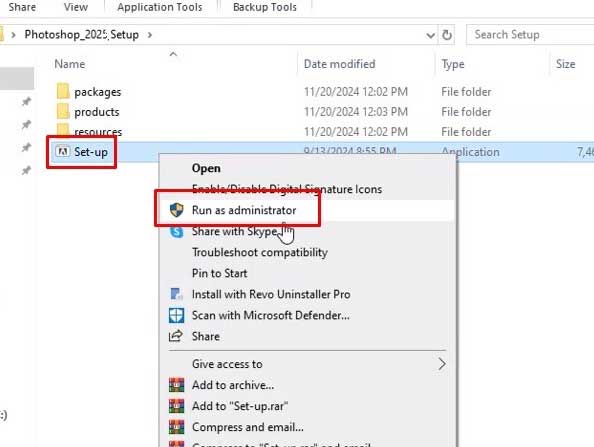The width and height of the screenshot is (594, 447).
Task: Click the administrator shield icon
Action: [x=177, y=210]
